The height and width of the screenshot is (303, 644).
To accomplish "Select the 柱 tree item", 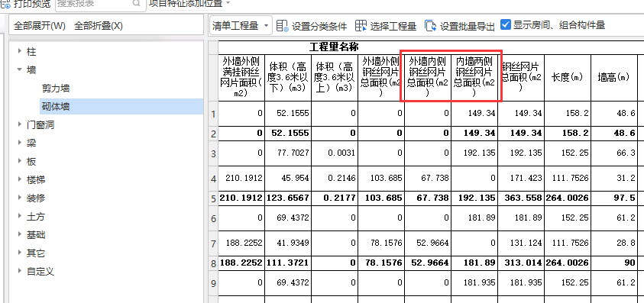I will [31, 52].
